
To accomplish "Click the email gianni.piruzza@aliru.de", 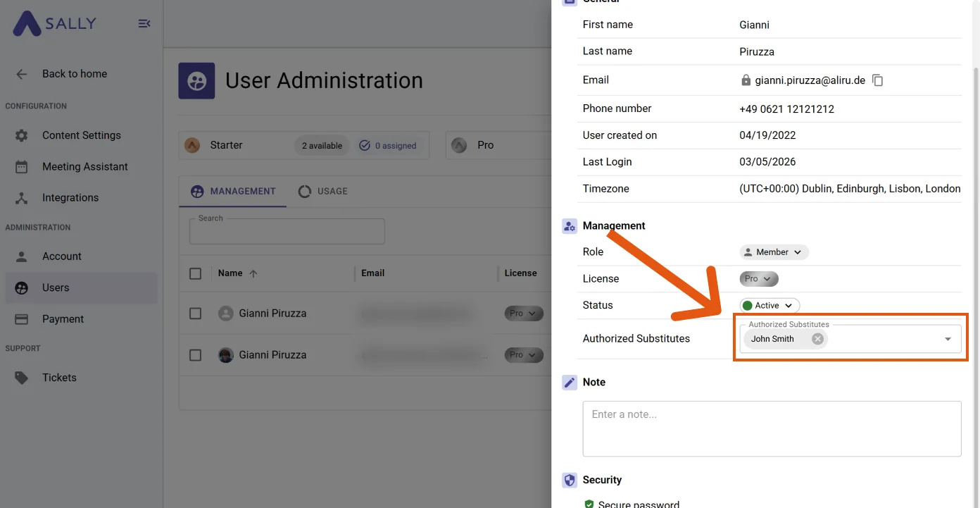I will click(x=810, y=80).
